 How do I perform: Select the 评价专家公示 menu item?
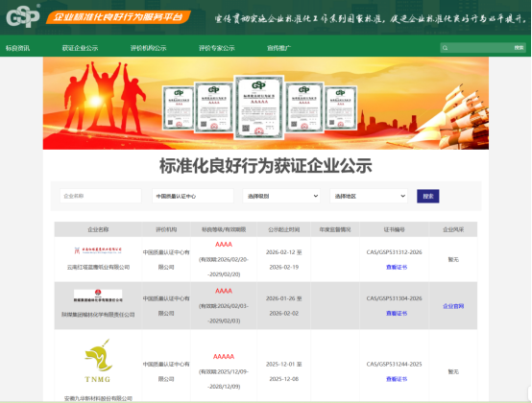click(x=216, y=48)
